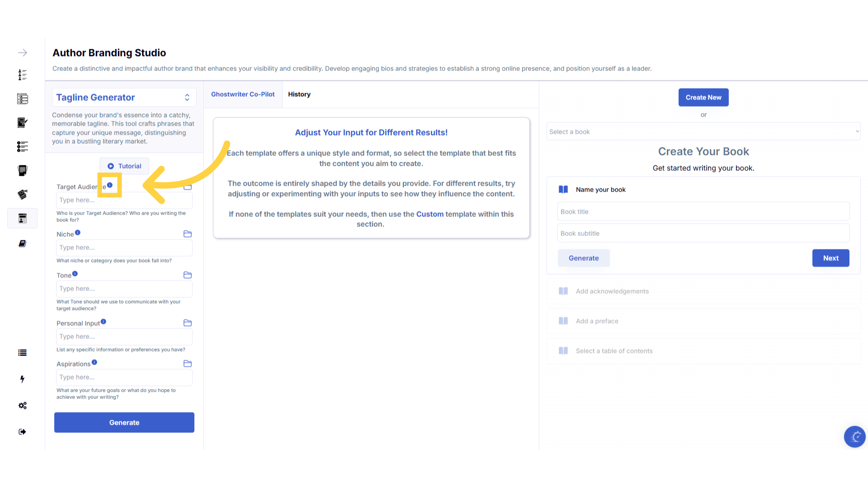The height and width of the screenshot is (488, 868).
Task: Click the Personal Input info icon
Action: pyautogui.click(x=104, y=321)
